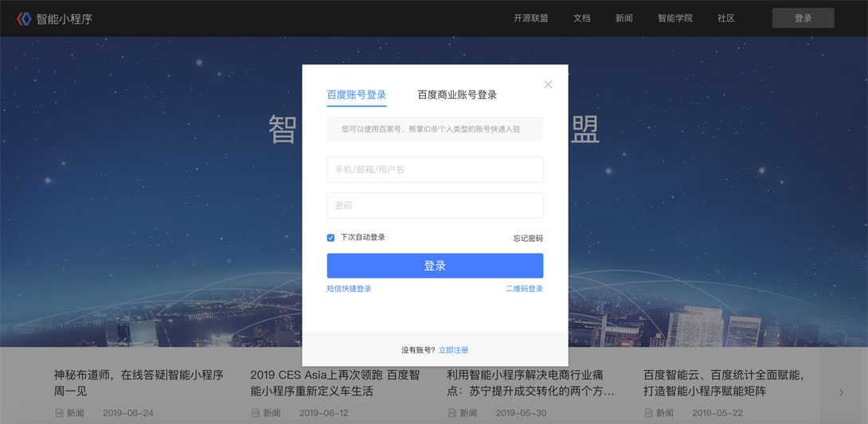Switch to 百度商业账号登录 tab

(457, 95)
